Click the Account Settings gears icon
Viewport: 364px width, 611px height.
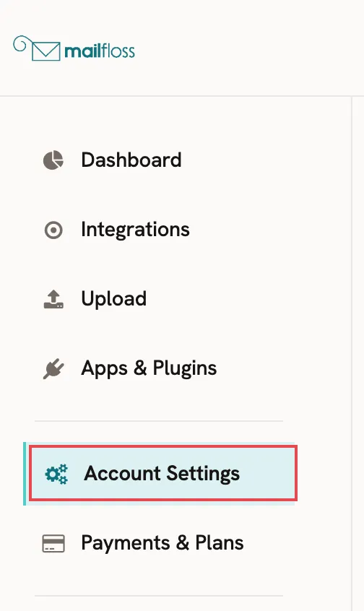(x=56, y=474)
